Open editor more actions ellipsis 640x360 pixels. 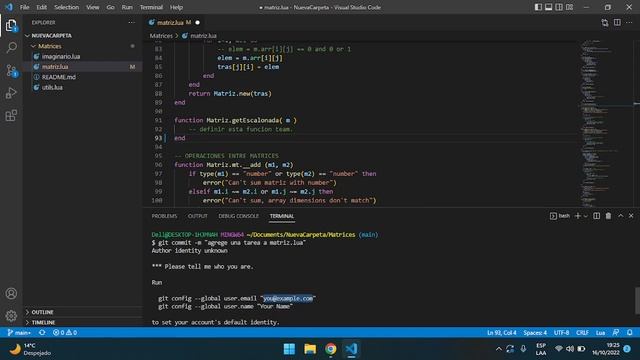(x=629, y=22)
